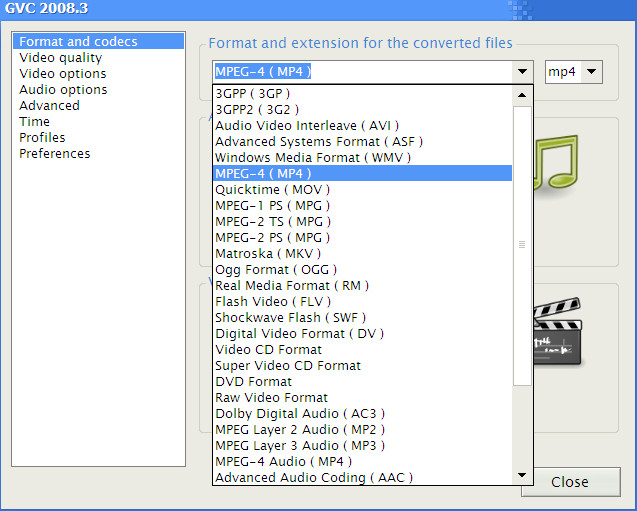Go to the Advanced section
Screen dimensions: 637x511
click(98, 106)
